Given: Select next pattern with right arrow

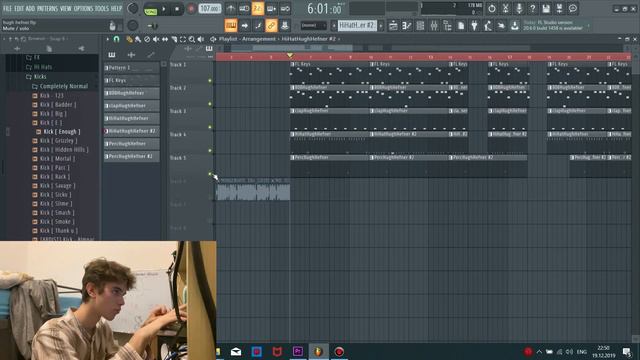Looking at the screenshot, I should tap(381, 26).
